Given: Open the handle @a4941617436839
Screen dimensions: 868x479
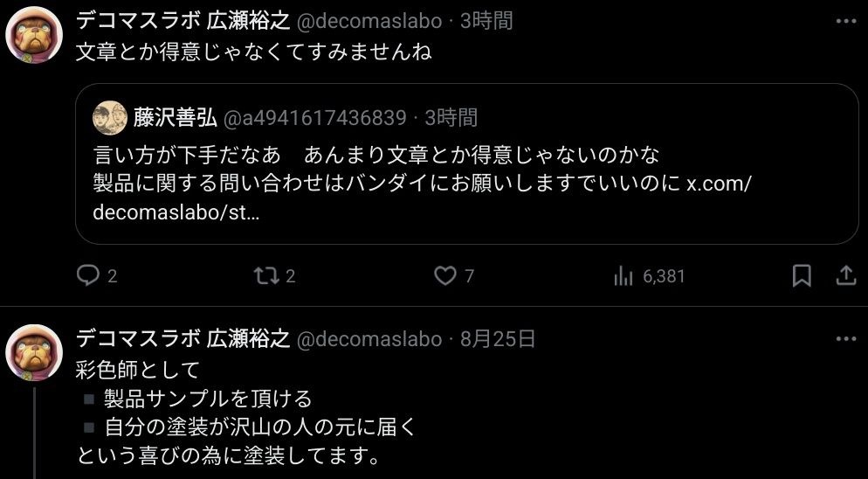Looking at the screenshot, I should (314, 118).
